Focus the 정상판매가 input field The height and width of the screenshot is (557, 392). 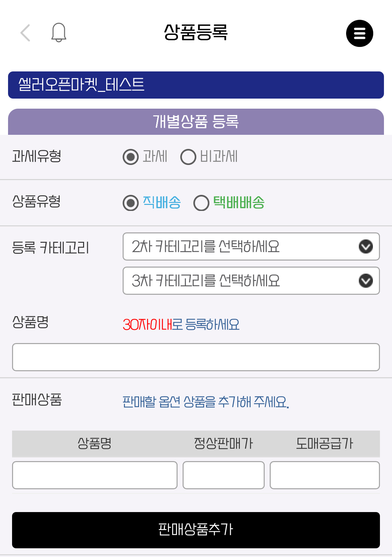pos(223,475)
